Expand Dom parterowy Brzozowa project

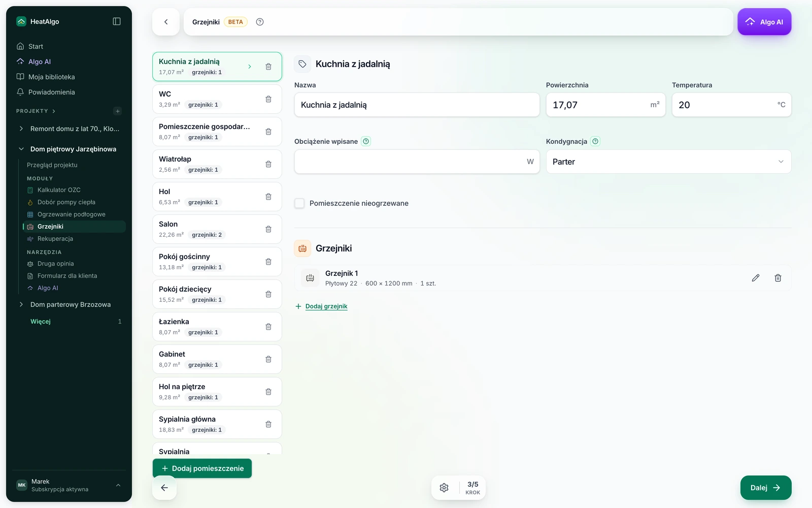click(21, 304)
